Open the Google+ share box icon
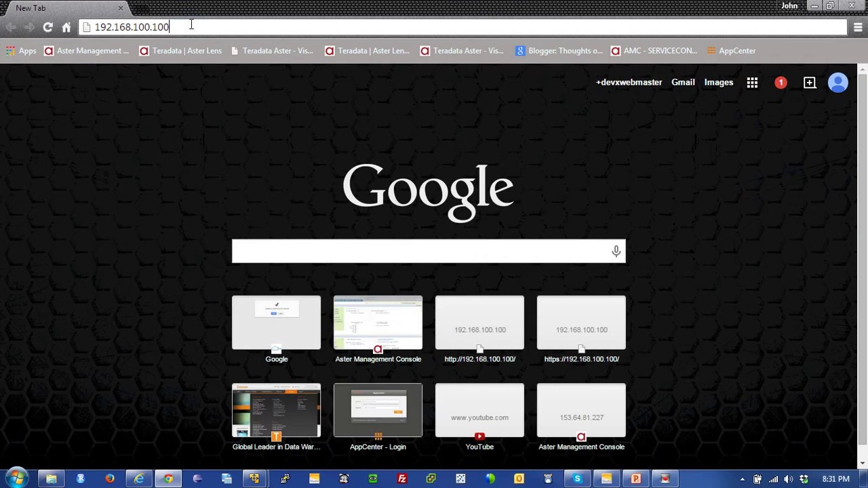This screenshot has width=868, height=488. 810,83
